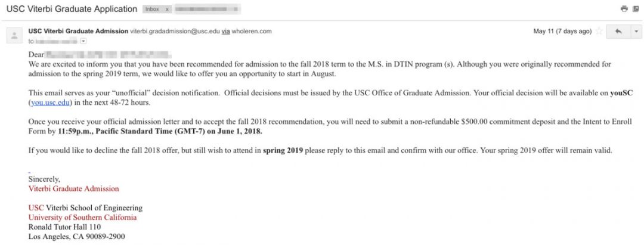The height and width of the screenshot is (245, 644).
Task: Print this email with the printer icon
Action: click(x=624, y=9)
